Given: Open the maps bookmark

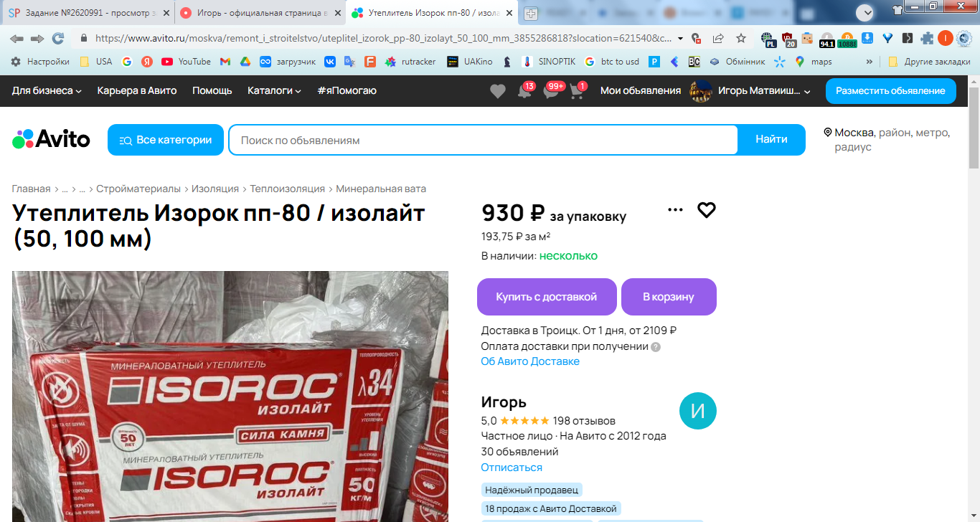Looking at the screenshot, I should coord(813,62).
